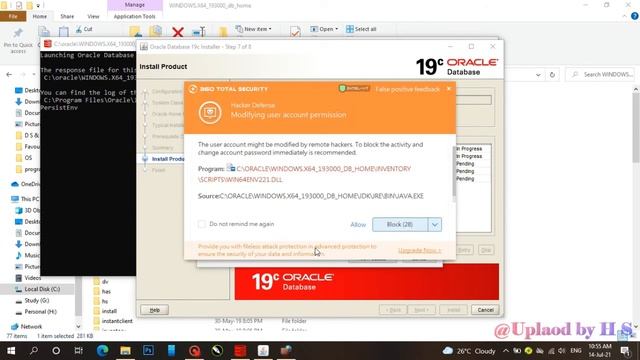This screenshot has width=640, height=360.
Task: Click Pin to Quick access icon
Action: tap(18, 40)
